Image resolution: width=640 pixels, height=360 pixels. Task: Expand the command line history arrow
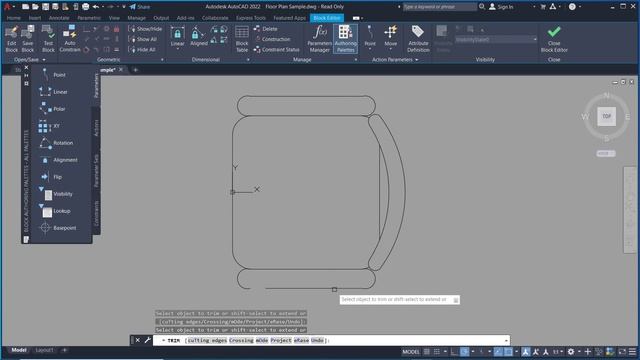(x=506, y=340)
